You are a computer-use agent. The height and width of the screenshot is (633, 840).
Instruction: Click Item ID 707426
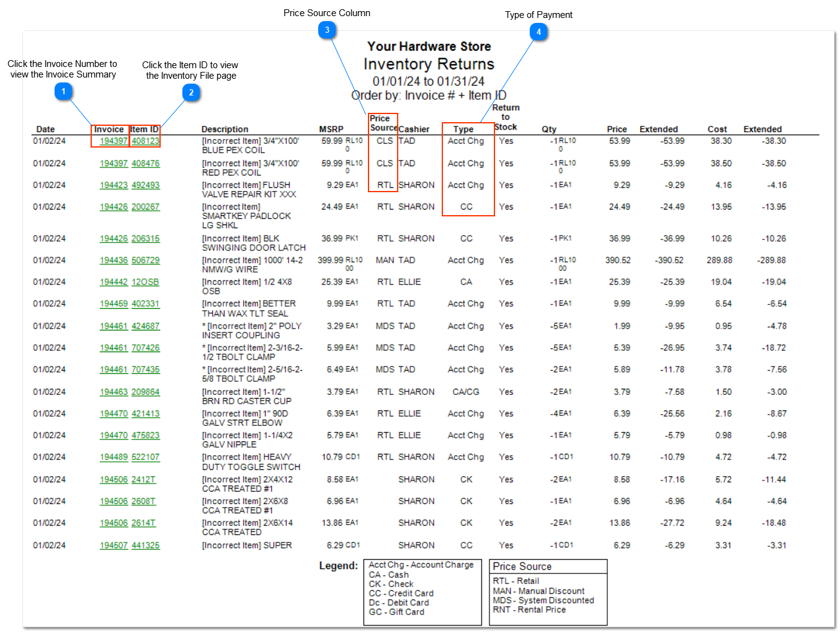pos(145,348)
